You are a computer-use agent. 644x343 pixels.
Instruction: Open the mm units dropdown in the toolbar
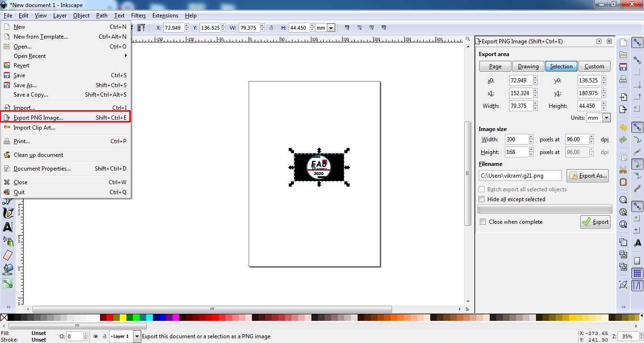(331, 28)
